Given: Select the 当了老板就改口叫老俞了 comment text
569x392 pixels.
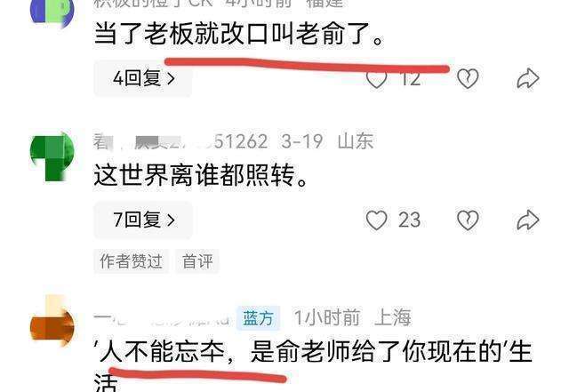Looking at the screenshot, I should pos(239,34).
